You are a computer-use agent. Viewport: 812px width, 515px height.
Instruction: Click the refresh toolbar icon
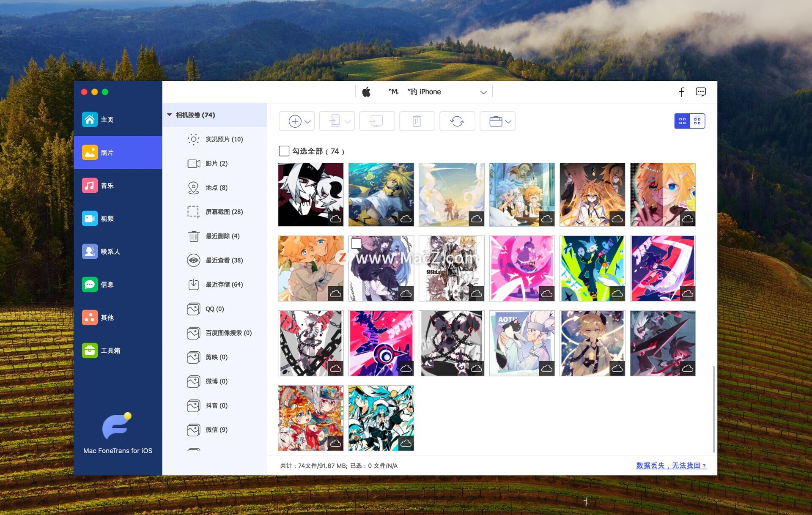(457, 121)
